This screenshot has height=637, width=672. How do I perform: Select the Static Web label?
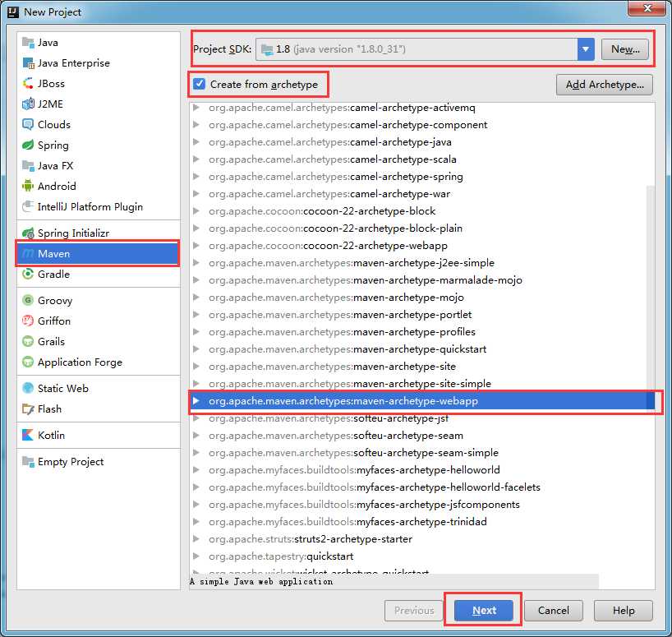63,389
